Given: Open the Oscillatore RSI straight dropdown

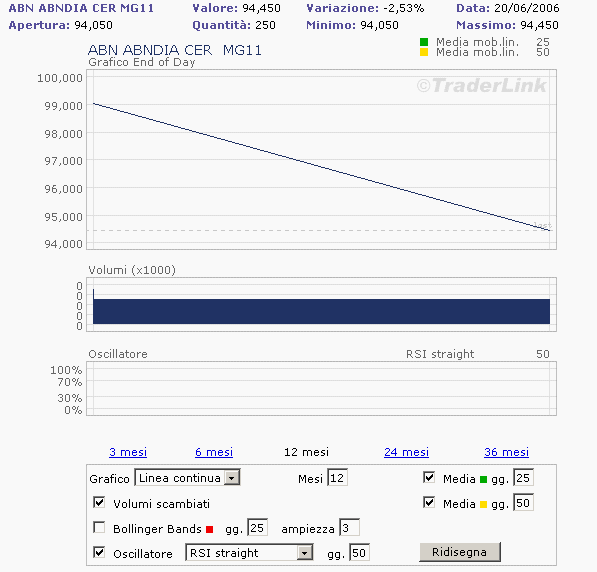Looking at the screenshot, I should coord(249,553).
